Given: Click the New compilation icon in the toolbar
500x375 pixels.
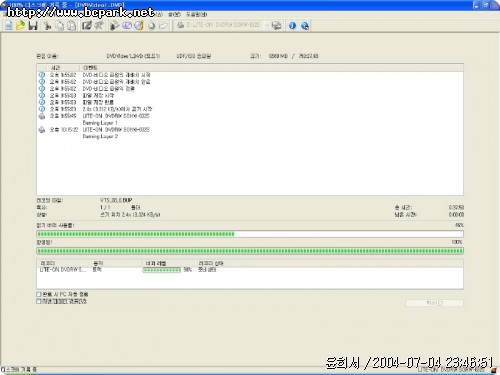Looking at the screenshot, I should (9, 26).
